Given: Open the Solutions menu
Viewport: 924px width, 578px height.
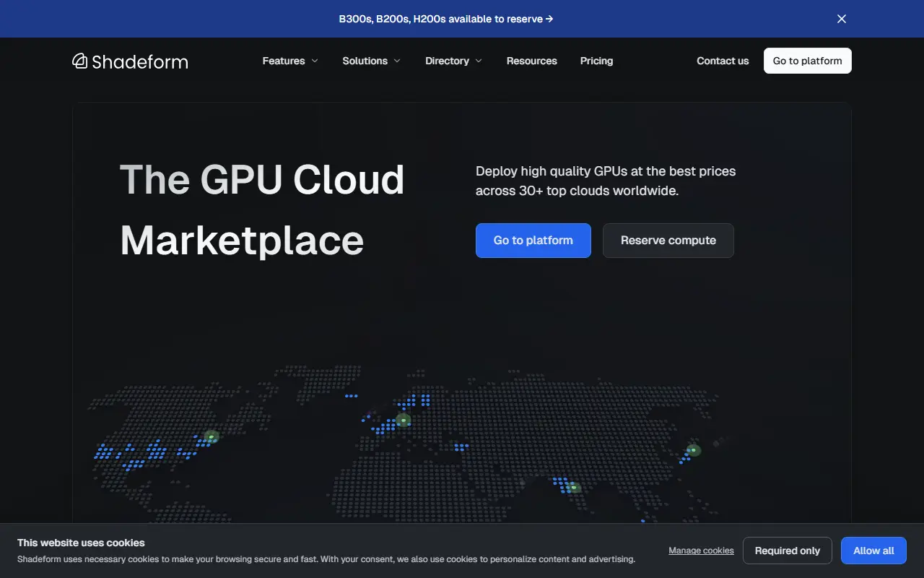Looking at the screenshot, I should tap(372, 61).
